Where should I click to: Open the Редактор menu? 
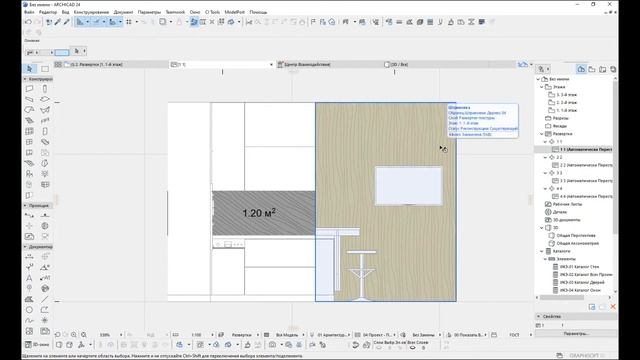point(48,12)
